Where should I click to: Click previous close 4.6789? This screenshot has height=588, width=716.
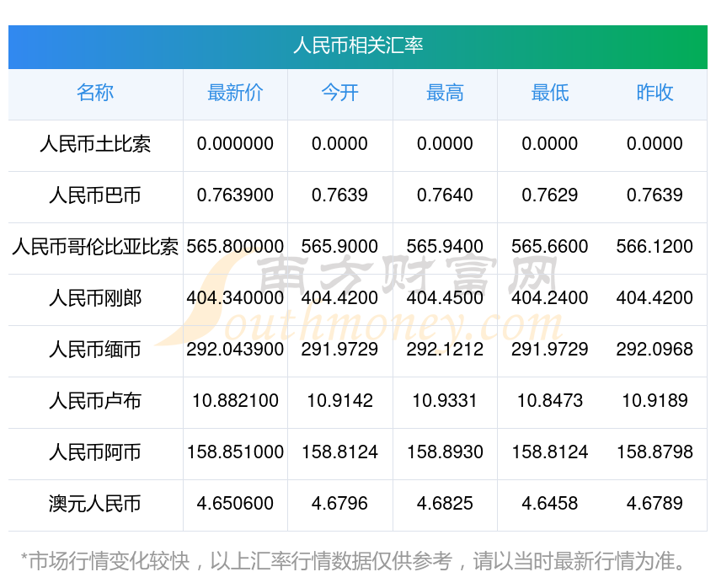click(x=655, y=504)
